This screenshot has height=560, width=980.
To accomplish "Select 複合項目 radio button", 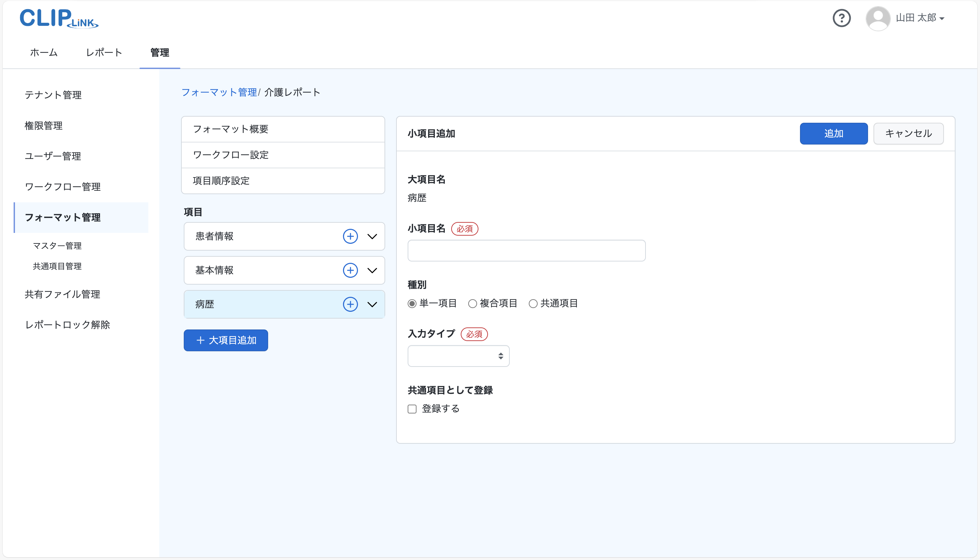I will pyautogui.click(x=472, y=304).
